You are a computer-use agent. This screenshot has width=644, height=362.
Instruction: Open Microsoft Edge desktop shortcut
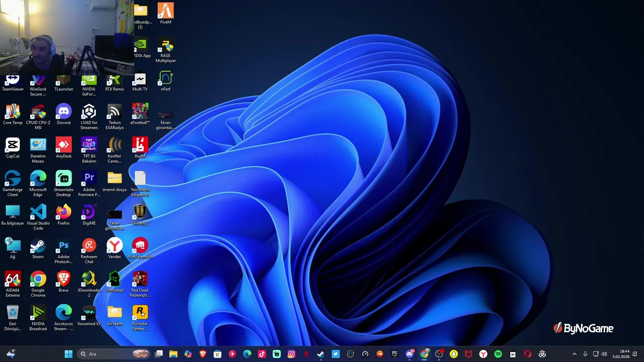pos(38,184)
